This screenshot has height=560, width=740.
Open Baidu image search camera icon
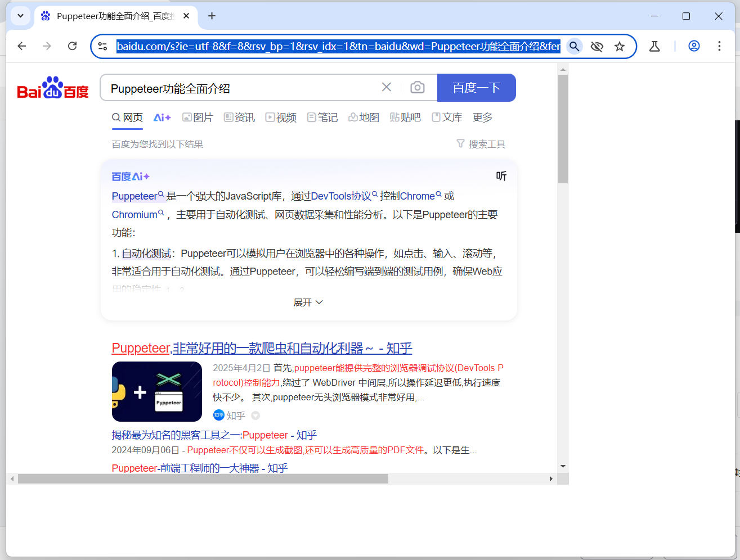[x=417, y=87]
